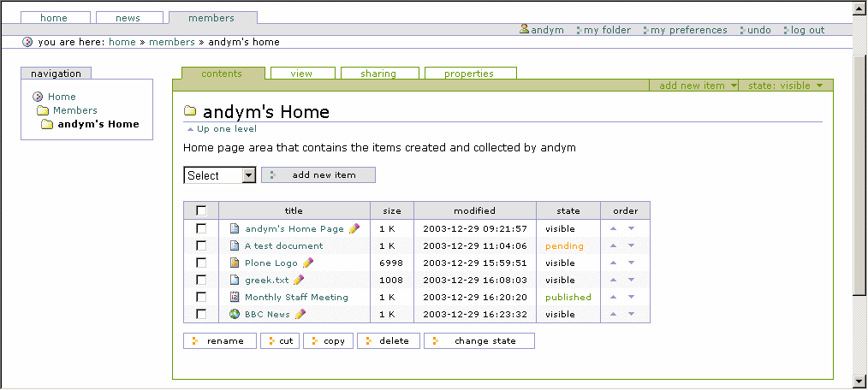Open the Select type dropdown
The image size is (868, 390).
(220, 175)
